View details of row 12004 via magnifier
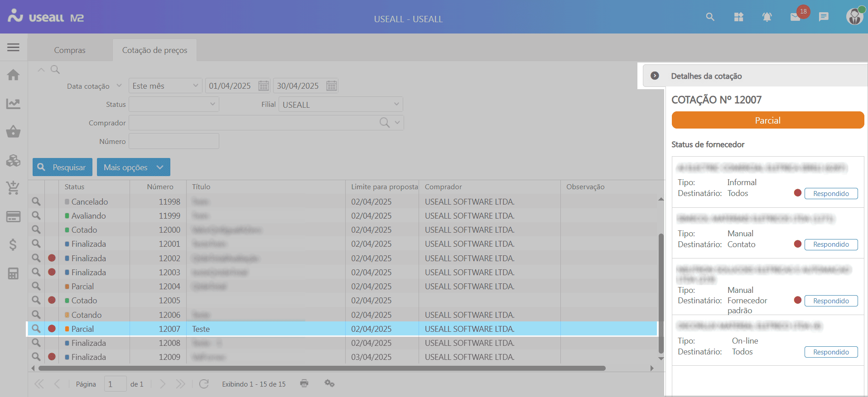The height and width of the screenshot is (397, 868). tap(36, 286)
